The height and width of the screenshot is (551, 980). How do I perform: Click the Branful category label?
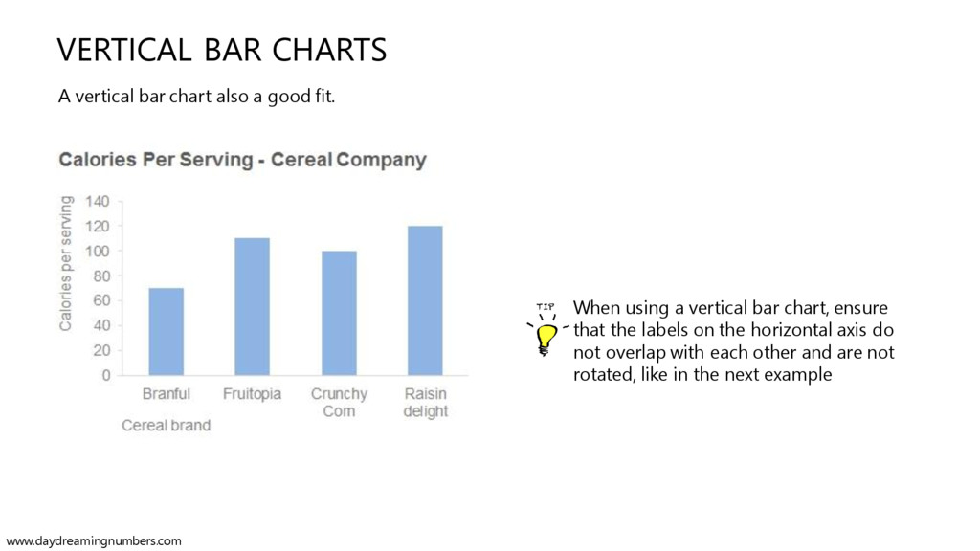(x=167, y=393)
